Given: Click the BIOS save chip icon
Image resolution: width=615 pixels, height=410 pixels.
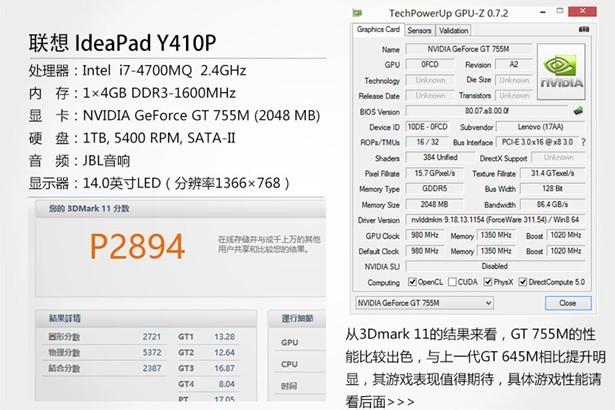Looking at the screenshot, I should point(578,111).
